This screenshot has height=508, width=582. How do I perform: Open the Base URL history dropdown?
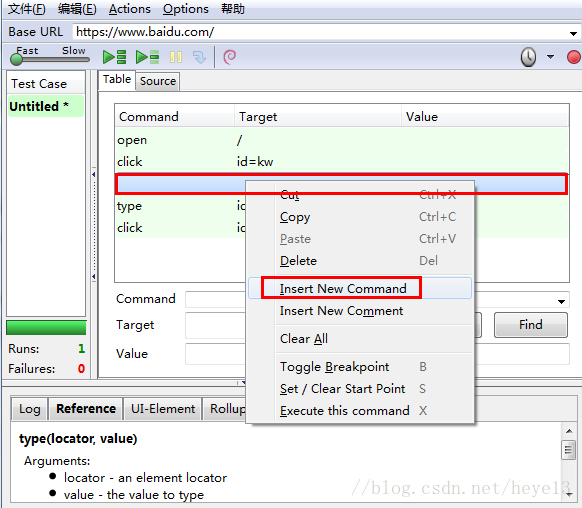[573, 33]
